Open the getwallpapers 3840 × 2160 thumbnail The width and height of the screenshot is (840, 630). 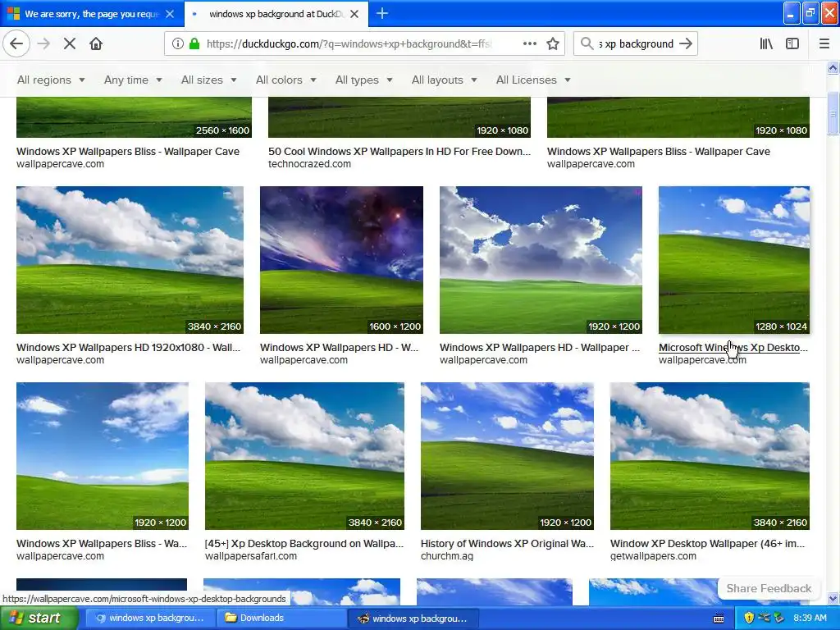click(710, 456)
